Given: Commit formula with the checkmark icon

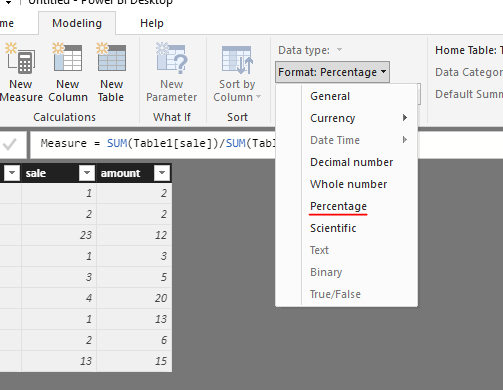Looking at the screenshot, I should pos(10,144).
